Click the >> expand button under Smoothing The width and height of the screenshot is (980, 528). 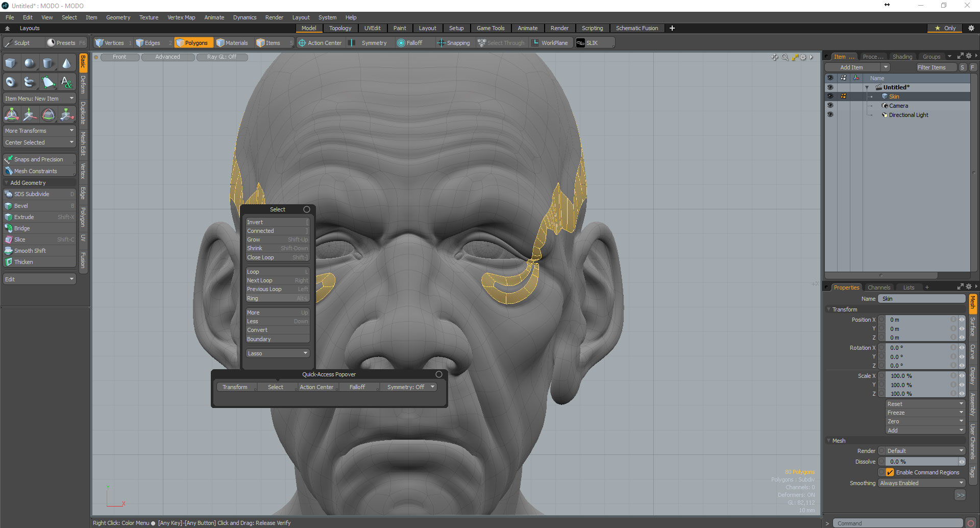[x=960, y=495]
